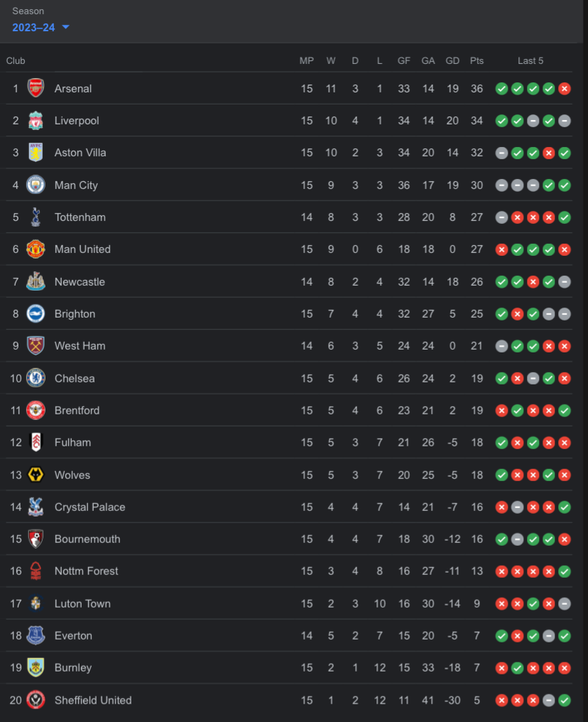Click the Chelsea club badge
The width and height of the screenshot is (588, 722).
point(36,378)
